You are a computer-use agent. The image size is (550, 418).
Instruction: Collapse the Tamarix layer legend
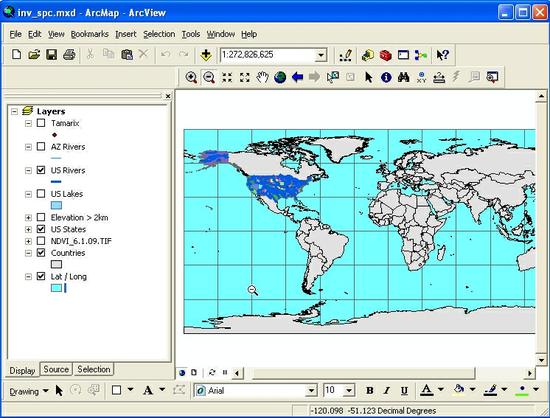click(28, 123)
